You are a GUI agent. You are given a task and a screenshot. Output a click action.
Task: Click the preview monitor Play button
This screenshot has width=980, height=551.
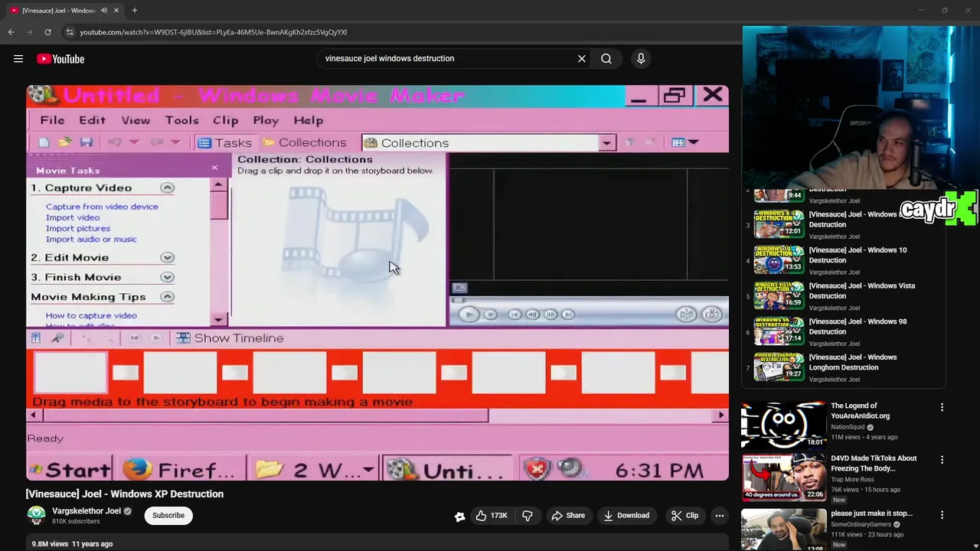point(469,315)
